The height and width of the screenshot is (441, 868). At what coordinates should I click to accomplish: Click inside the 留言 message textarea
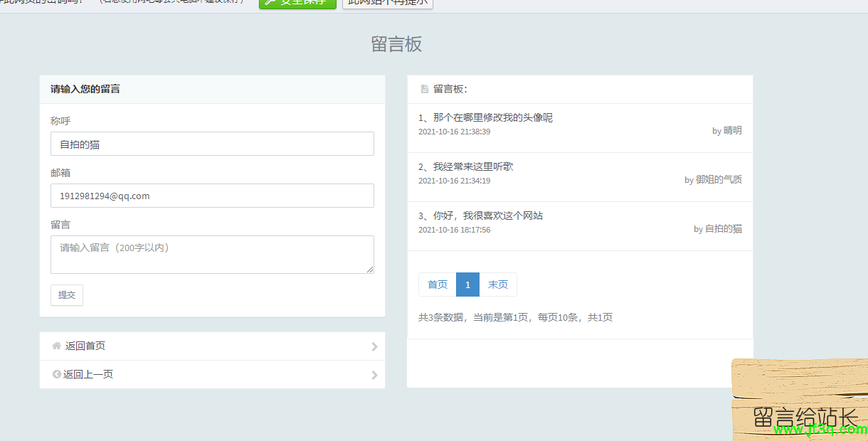tap(212, 254)
